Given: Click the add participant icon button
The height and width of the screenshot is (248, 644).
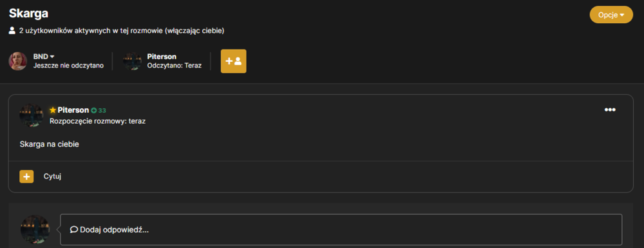Looking at the screenshot, I should (x=233, y=61).
